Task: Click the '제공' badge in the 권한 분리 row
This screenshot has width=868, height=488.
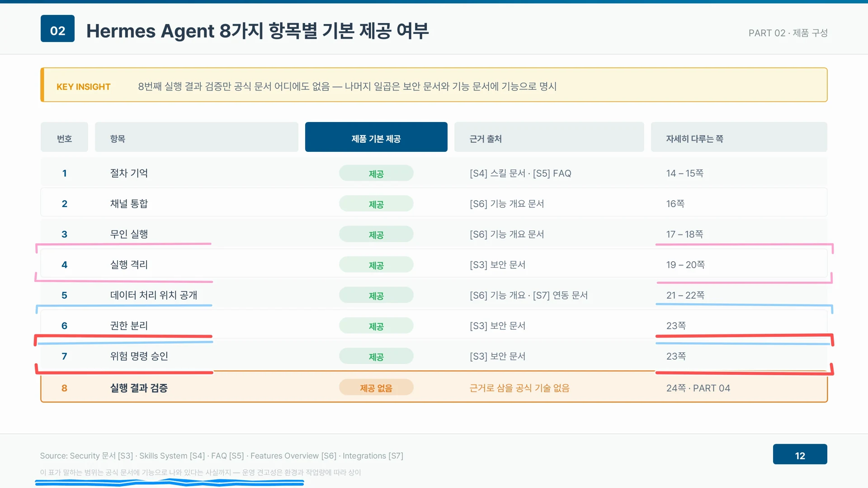Action: 376,326
